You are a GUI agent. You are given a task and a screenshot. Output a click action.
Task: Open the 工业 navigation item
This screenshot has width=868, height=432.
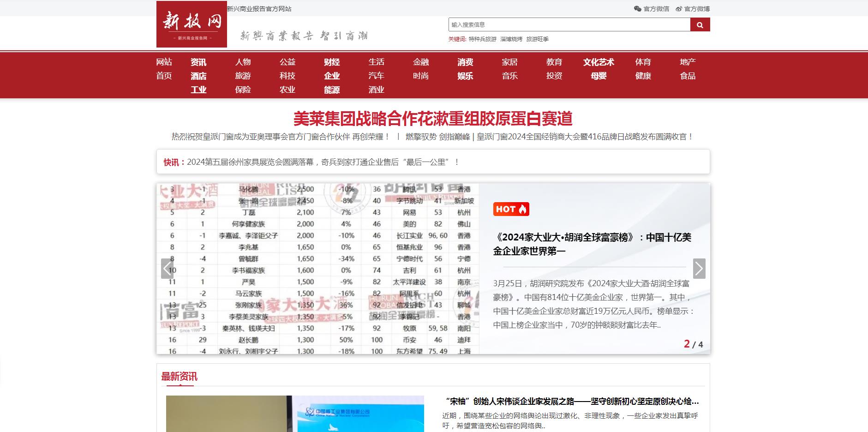pos(198,90)
